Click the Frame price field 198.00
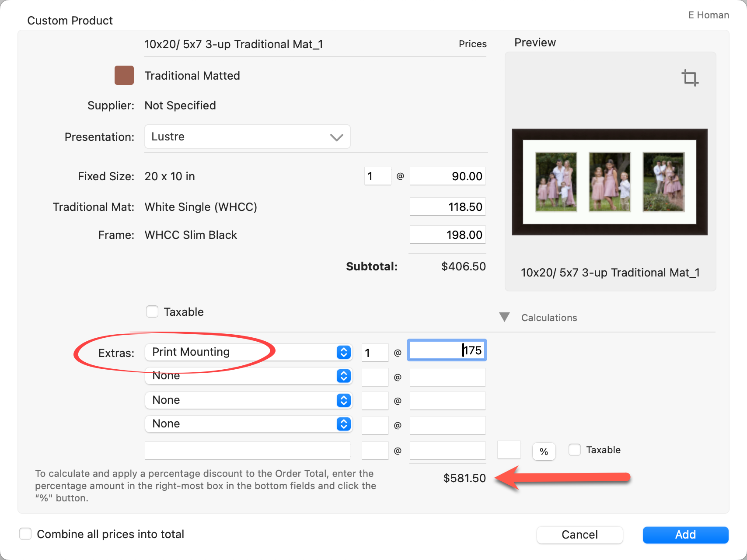 (x=447, y=235)
